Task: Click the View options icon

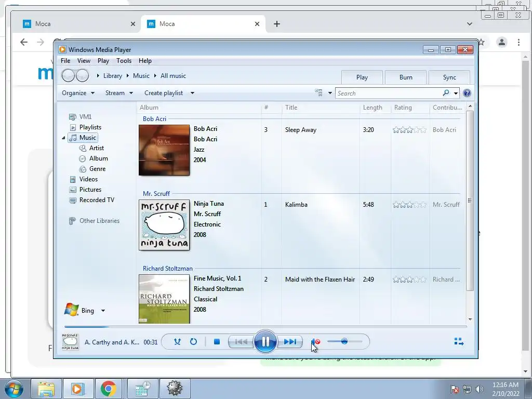Action: coord(318,92)
